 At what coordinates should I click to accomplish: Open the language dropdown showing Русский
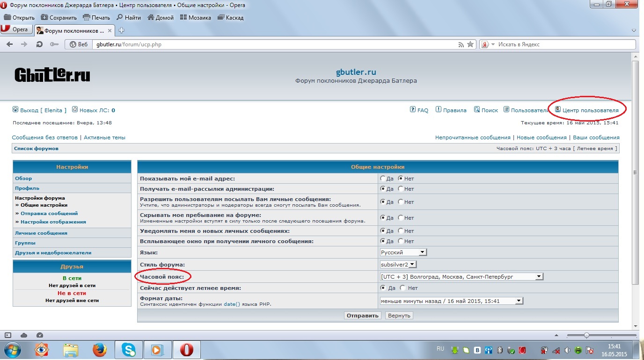(403, 252)
